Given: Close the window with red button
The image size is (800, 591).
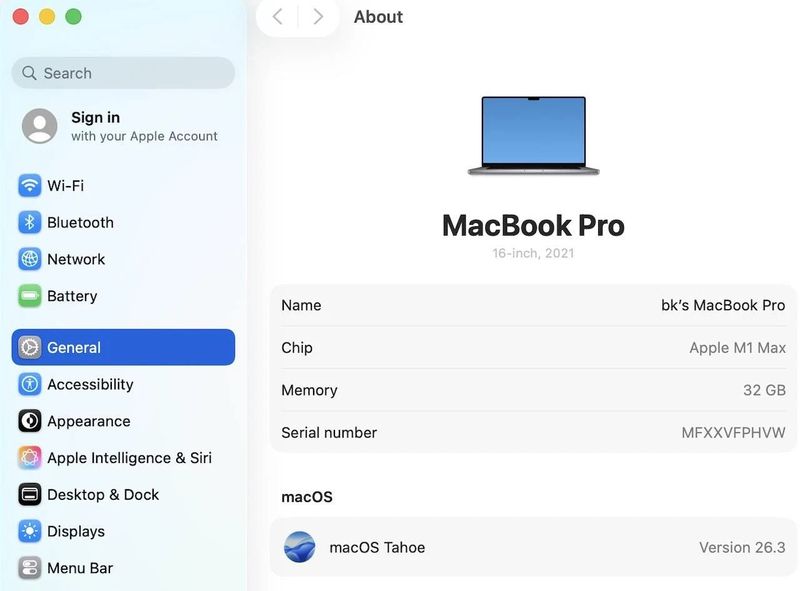Looking at the screenshot, I should pyautogui.click(x=20, y=16).
